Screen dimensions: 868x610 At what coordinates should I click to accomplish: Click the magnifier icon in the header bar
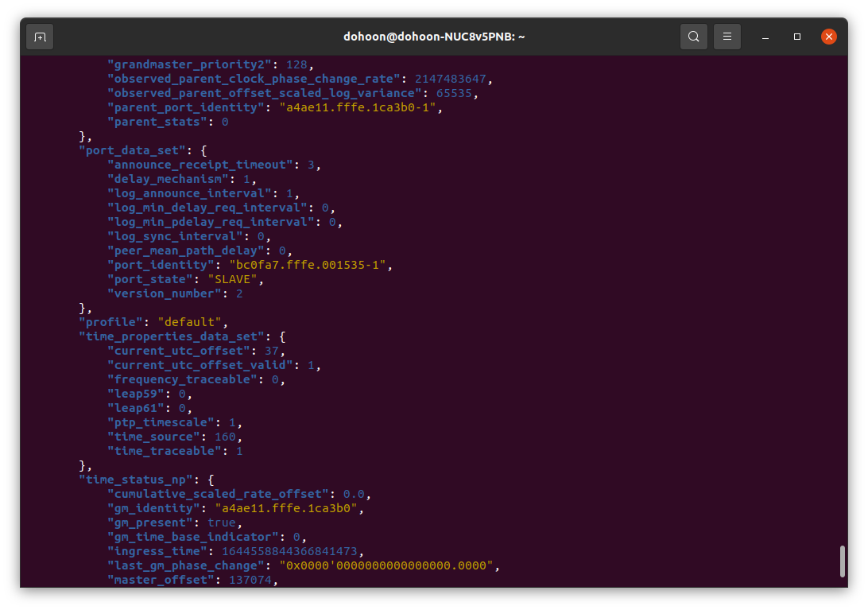pyautogui.click(x=693, y=36)
